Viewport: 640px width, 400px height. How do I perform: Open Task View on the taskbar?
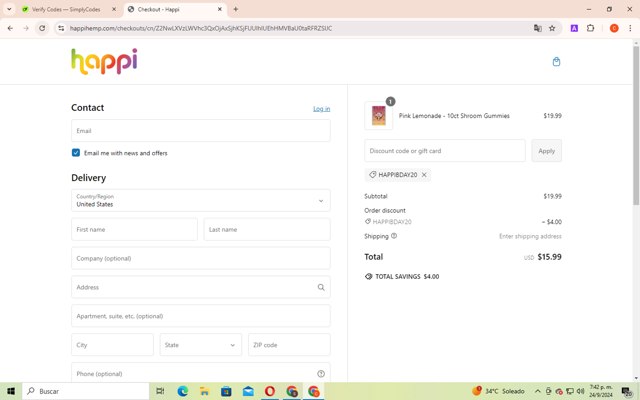[160, 391]
